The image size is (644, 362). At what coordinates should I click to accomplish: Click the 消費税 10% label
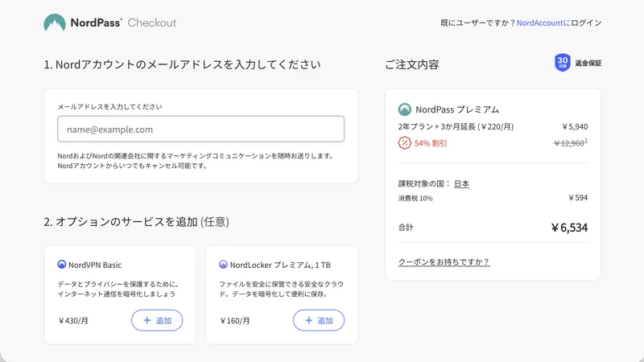pyautogui.click(x=415, y=198)
